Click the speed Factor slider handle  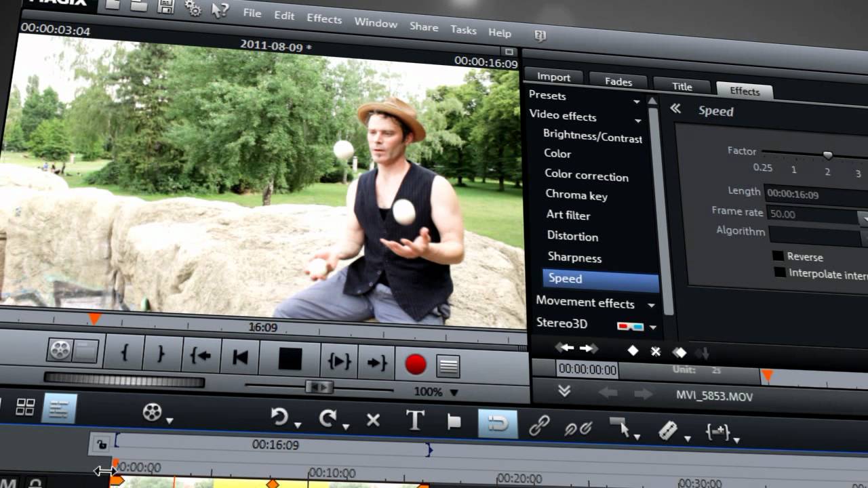click(x=827, y=155)
